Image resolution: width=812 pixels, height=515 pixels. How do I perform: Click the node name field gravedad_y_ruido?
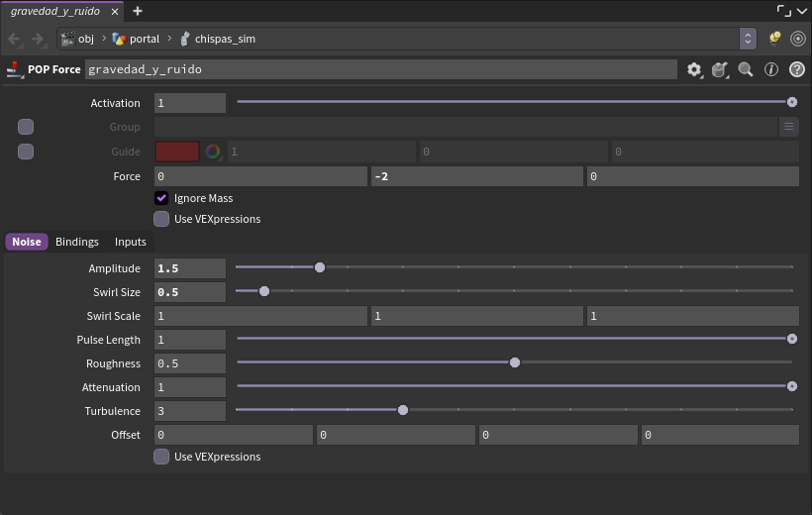tap(381, 69)
